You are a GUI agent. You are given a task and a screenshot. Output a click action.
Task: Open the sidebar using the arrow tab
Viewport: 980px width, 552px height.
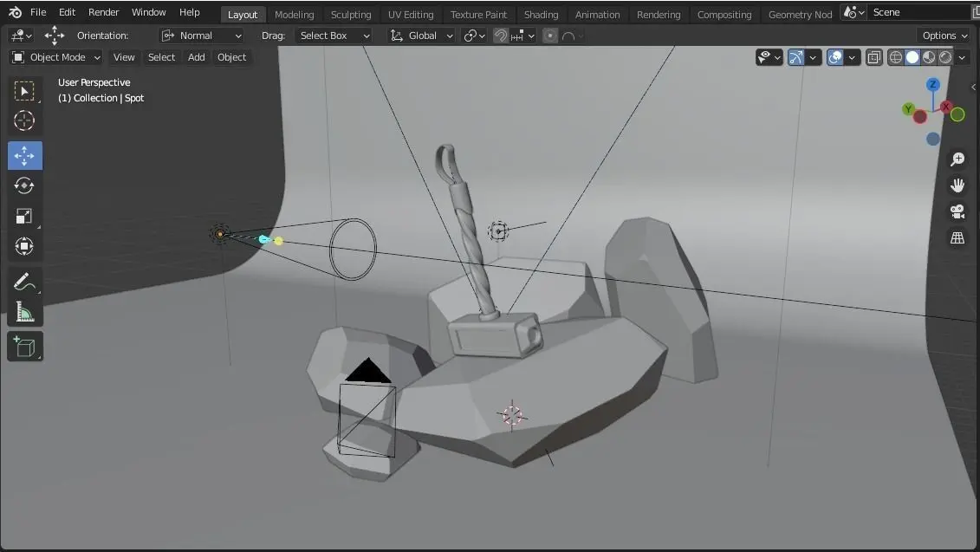974,87
